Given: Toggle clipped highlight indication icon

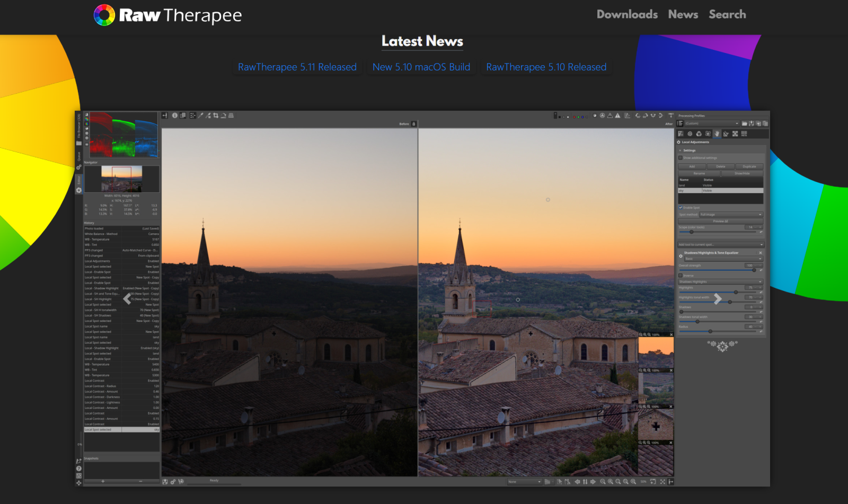Looking at the screenshot, I should click(617, 116).
